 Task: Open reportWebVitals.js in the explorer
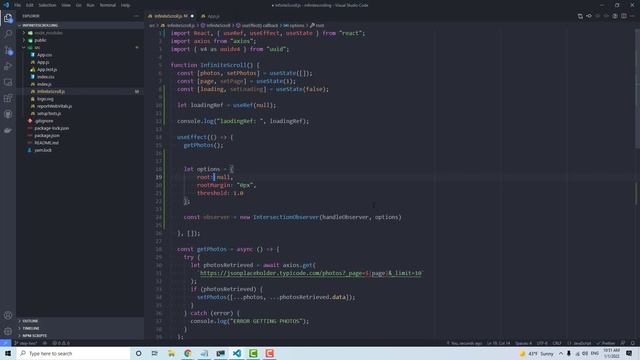(x=54, y=107)
